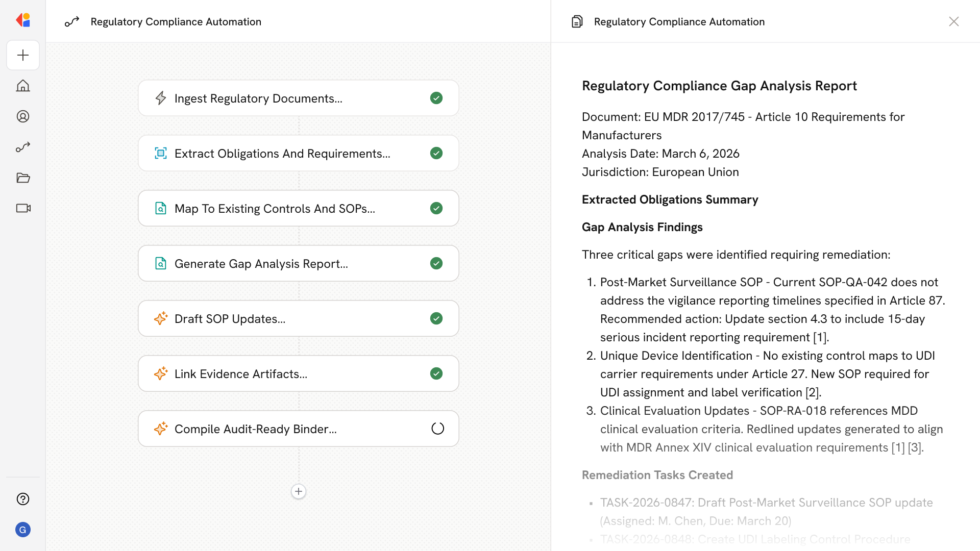980x551 pixels.
Task: Click the green checkmark on Ingest Regulatory Documents
Action: [x=436, y=98]
